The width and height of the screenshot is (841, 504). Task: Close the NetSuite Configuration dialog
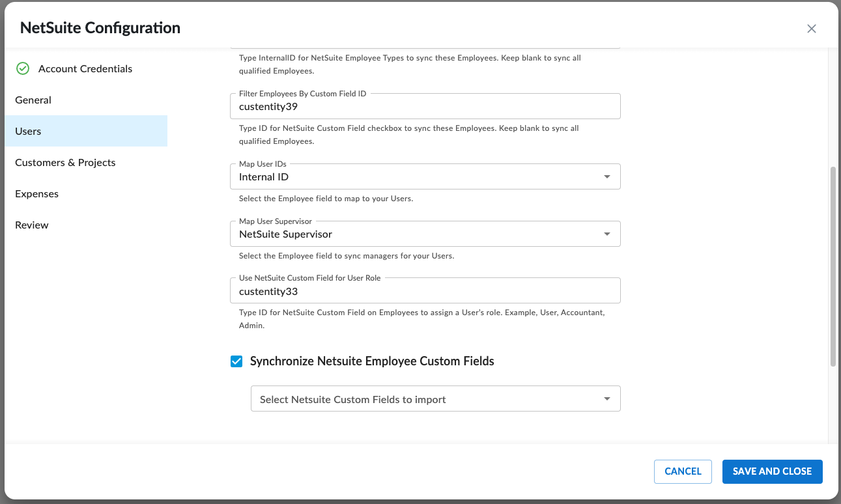point(812,29)
